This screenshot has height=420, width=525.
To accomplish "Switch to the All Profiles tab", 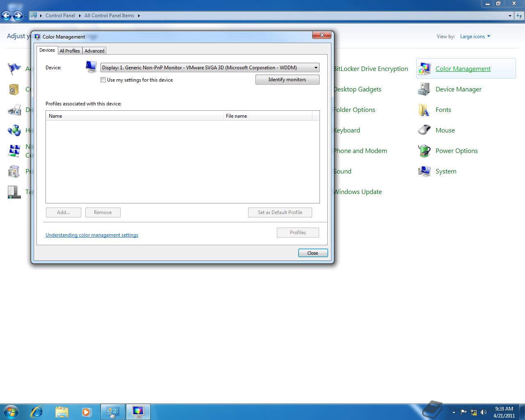I will point(70,51).
